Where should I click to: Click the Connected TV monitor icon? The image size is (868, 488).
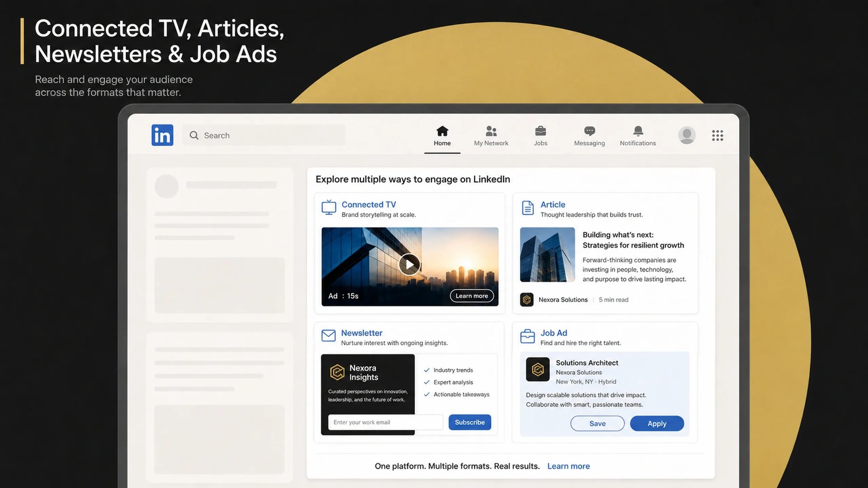[x=329, y=207]
